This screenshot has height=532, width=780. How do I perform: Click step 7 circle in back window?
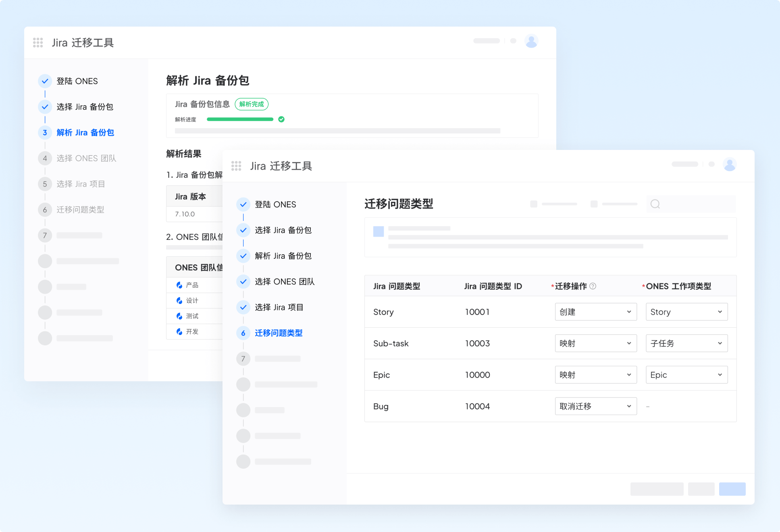tap(45, 235)
